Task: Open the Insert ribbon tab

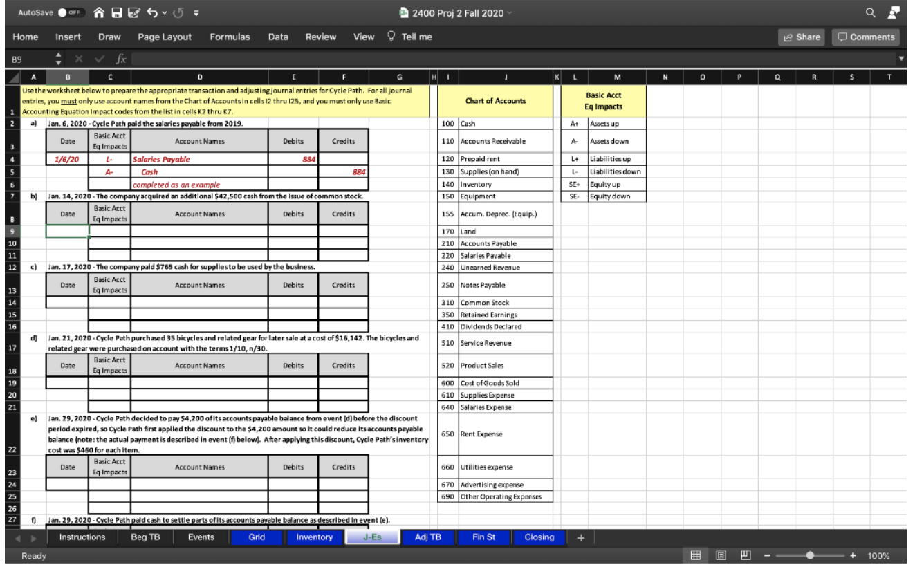Action: click(68, 37)
